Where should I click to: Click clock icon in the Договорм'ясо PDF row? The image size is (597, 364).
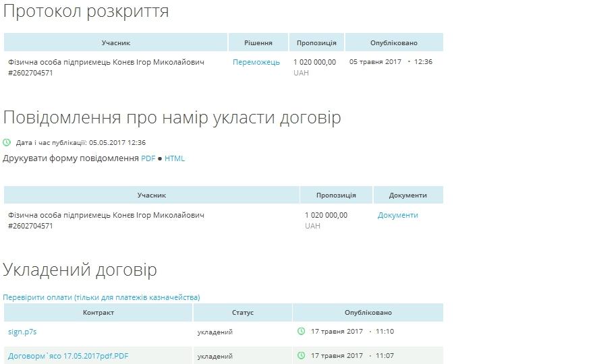[302, 355]
